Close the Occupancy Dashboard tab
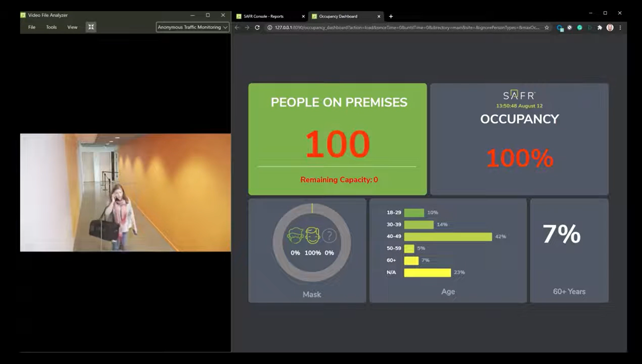642x364 pixels. tap(379, 16)
